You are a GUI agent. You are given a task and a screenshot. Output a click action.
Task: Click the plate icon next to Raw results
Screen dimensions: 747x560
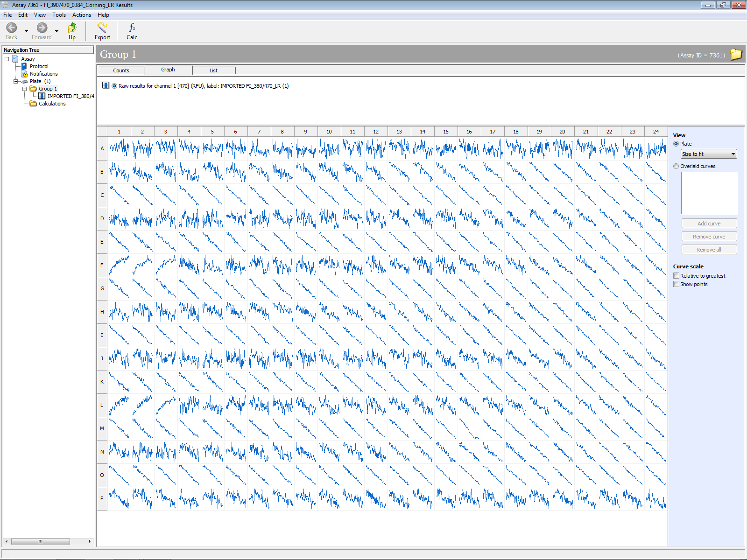(x=106, y=85)
